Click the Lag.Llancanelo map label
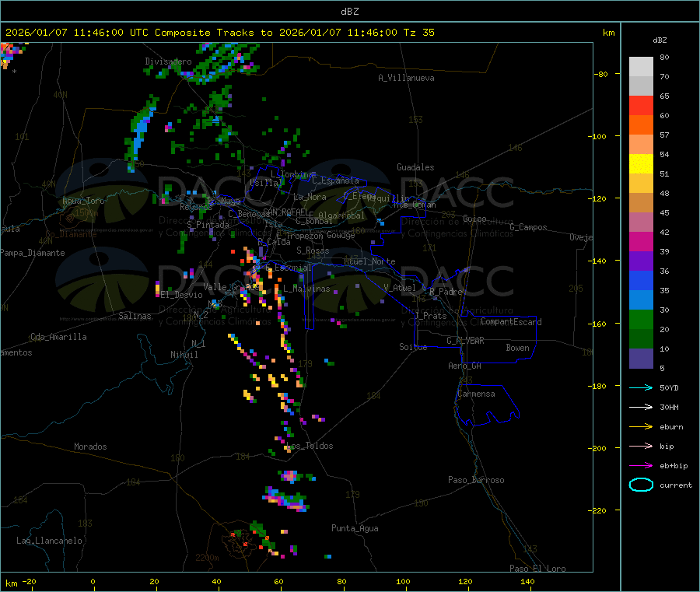Viewport: 700px width, 592px height. click(49, 541)
